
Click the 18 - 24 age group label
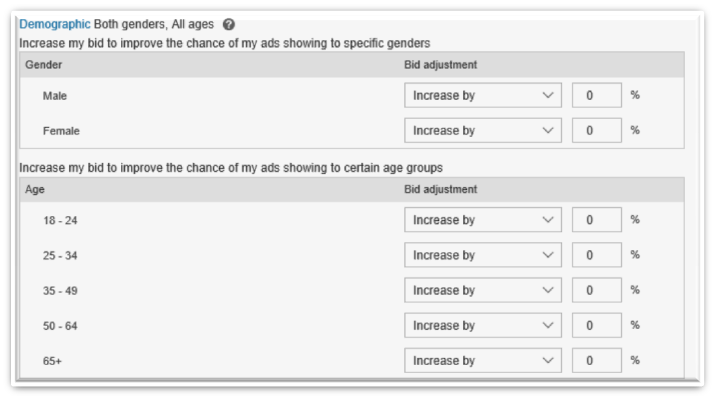(60, 220)
